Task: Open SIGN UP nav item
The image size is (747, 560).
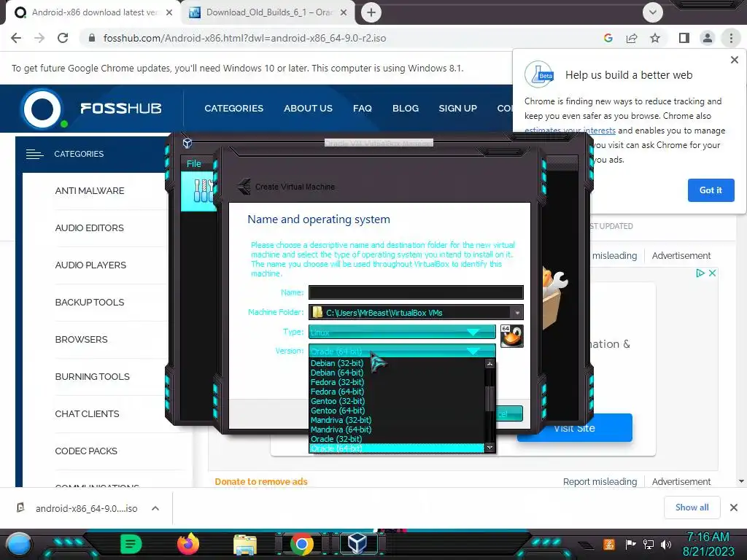Action: coord(458,109)
